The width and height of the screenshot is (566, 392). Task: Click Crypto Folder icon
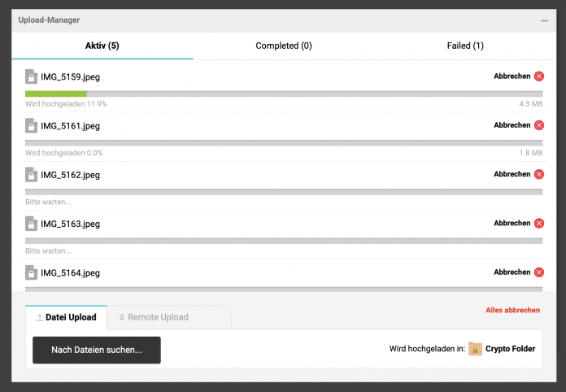(x=475, y=349)
